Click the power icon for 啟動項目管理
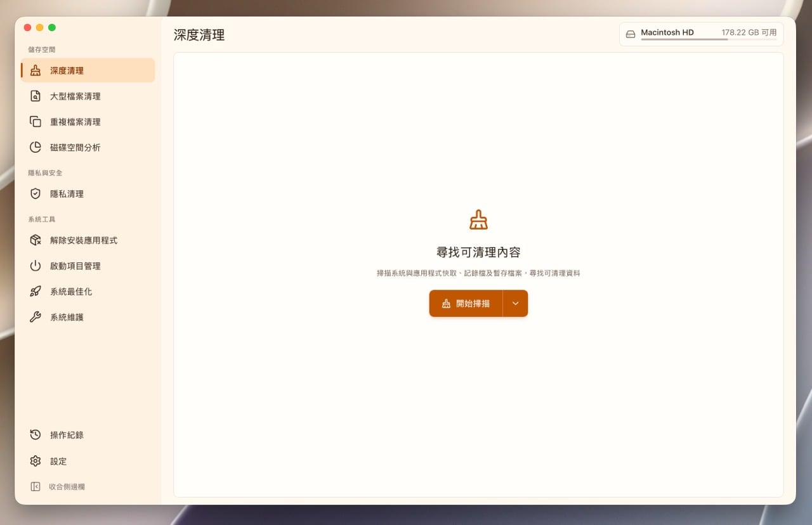 click(x=36, y=266)
